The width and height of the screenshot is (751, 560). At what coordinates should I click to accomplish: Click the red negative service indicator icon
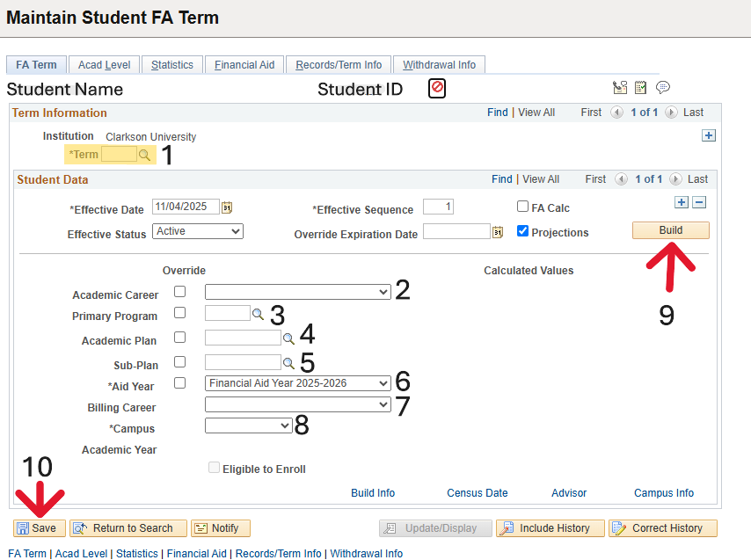437,88
